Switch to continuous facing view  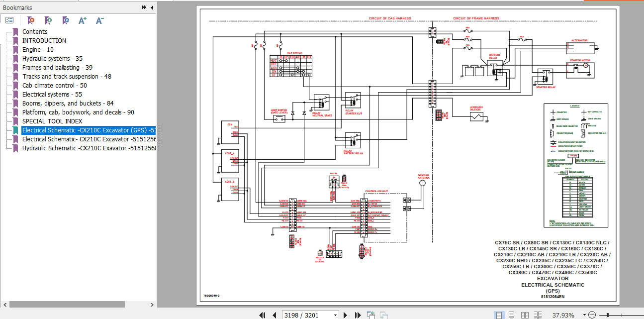click(538, 315)
